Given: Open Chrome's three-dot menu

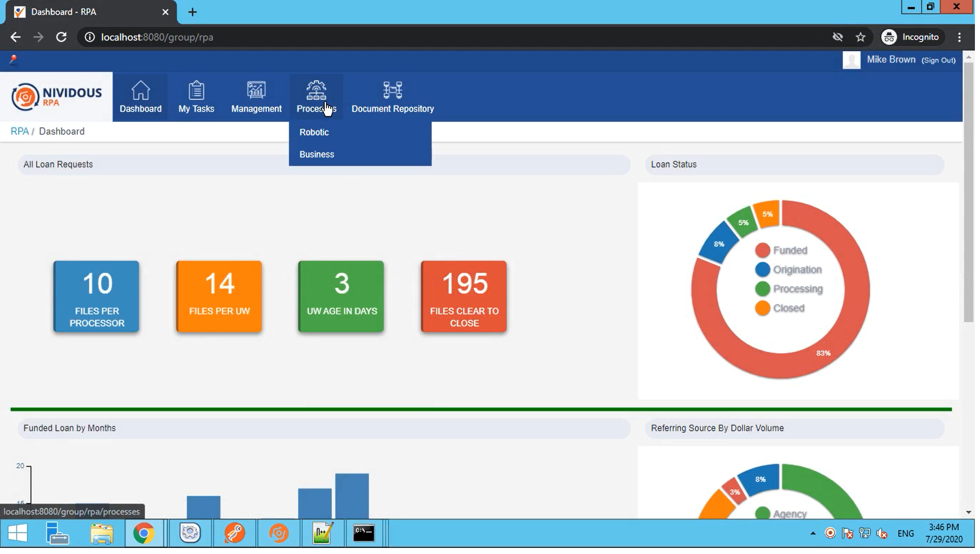Looking at the screenshot, I should [x=959, y=37].
